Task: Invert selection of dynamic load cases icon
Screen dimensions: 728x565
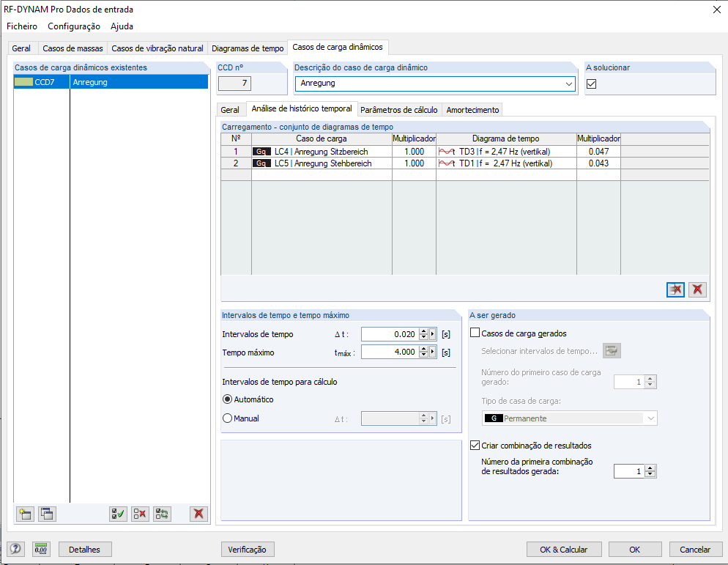Action: click(x=162, y=514)
